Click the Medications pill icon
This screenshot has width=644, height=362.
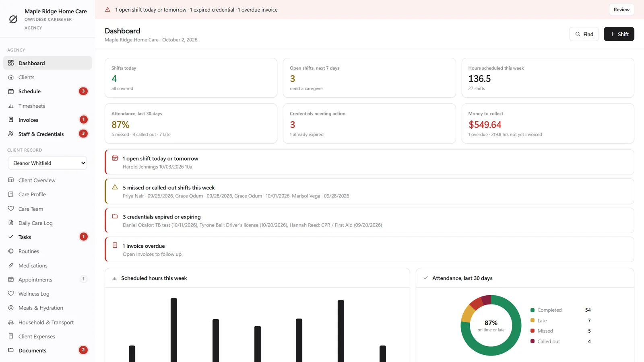[11, 265]
